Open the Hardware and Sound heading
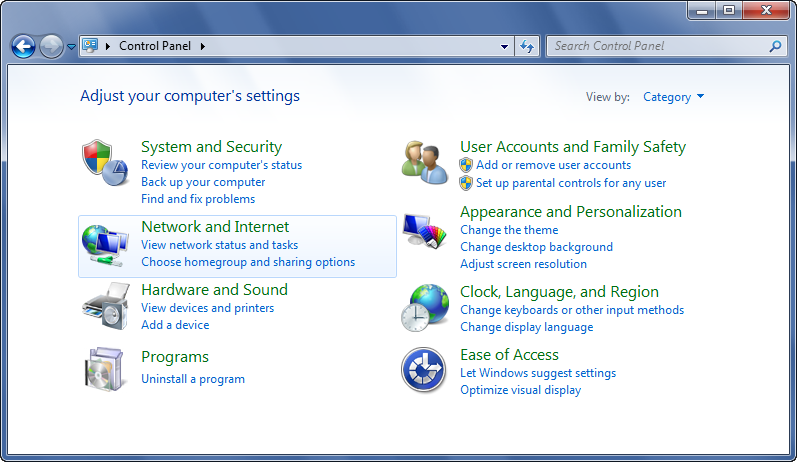 (x=214, y=290)
